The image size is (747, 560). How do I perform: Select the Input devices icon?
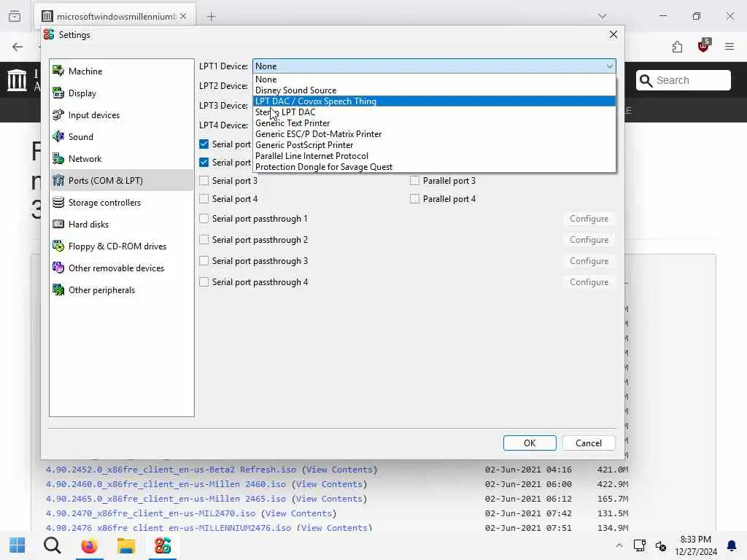click(58, 114)
